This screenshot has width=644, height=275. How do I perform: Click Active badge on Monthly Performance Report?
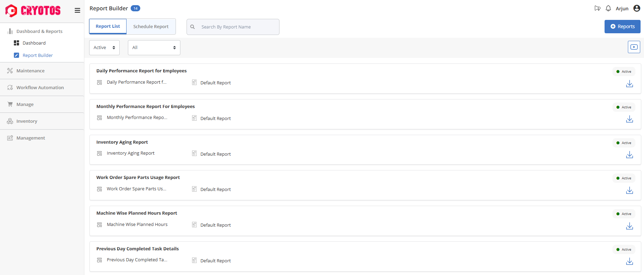coord(624,107)
